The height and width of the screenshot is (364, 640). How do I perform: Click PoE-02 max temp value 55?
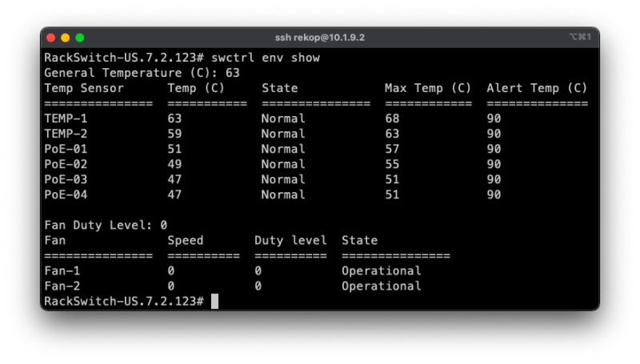[392, 165]
